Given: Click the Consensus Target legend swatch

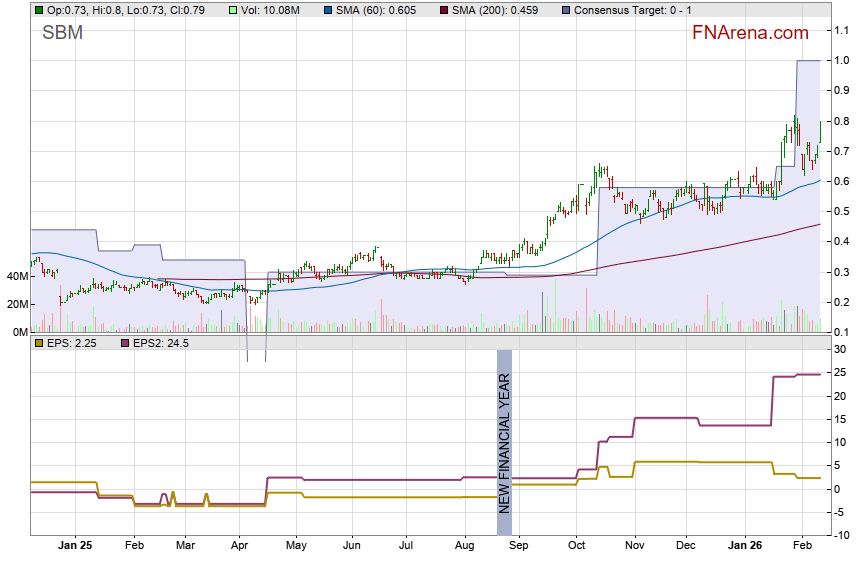Looking at the screenshot, I should 564,10.
